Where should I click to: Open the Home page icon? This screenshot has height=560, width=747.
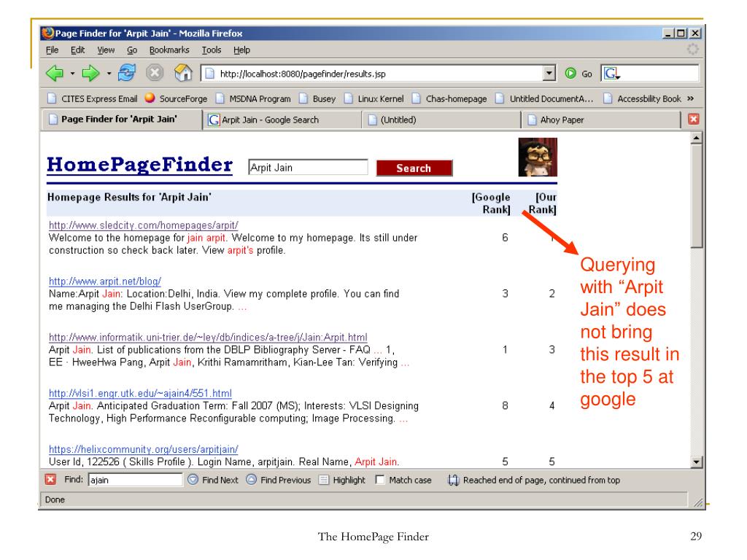pyautogui.click(x=183, y=73)
